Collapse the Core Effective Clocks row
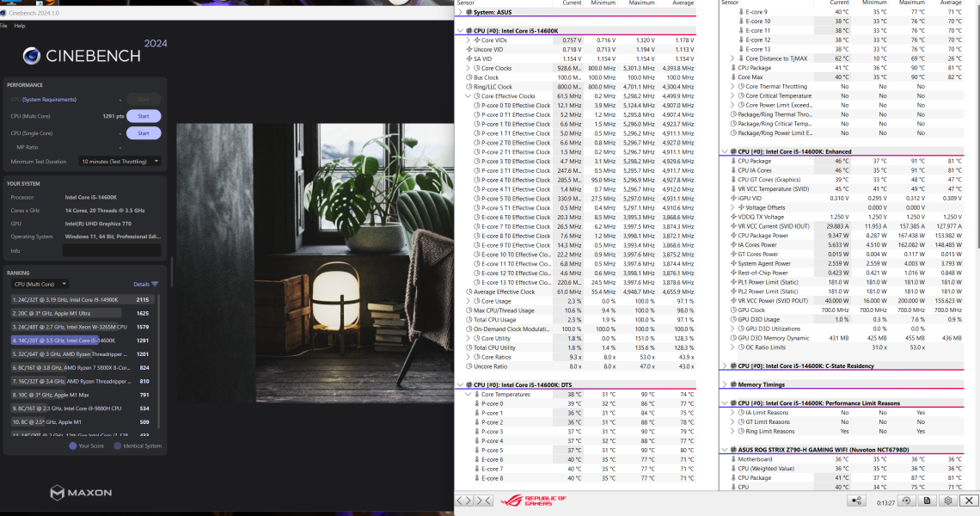The image size is (980, 516). (469, 96)
